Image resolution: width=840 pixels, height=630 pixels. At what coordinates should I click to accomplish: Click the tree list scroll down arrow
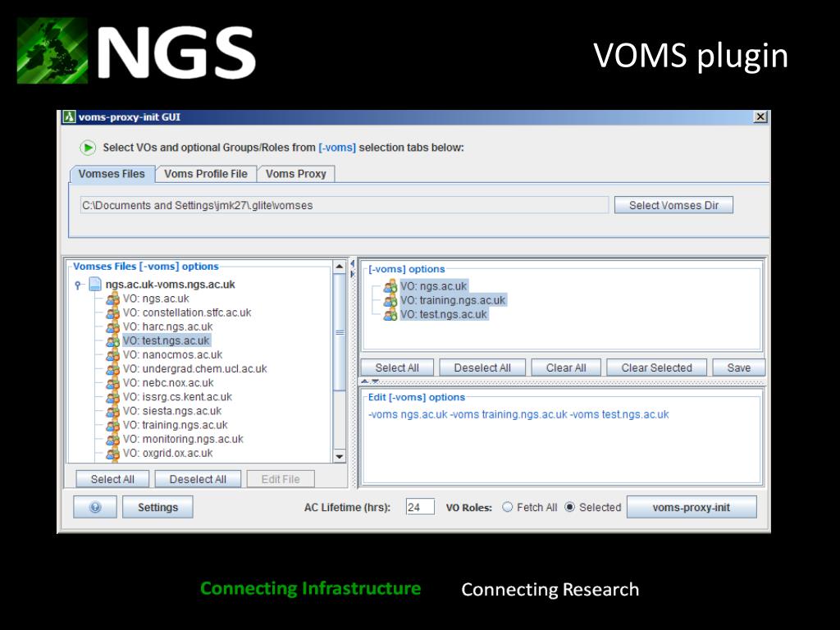point(339,456)
